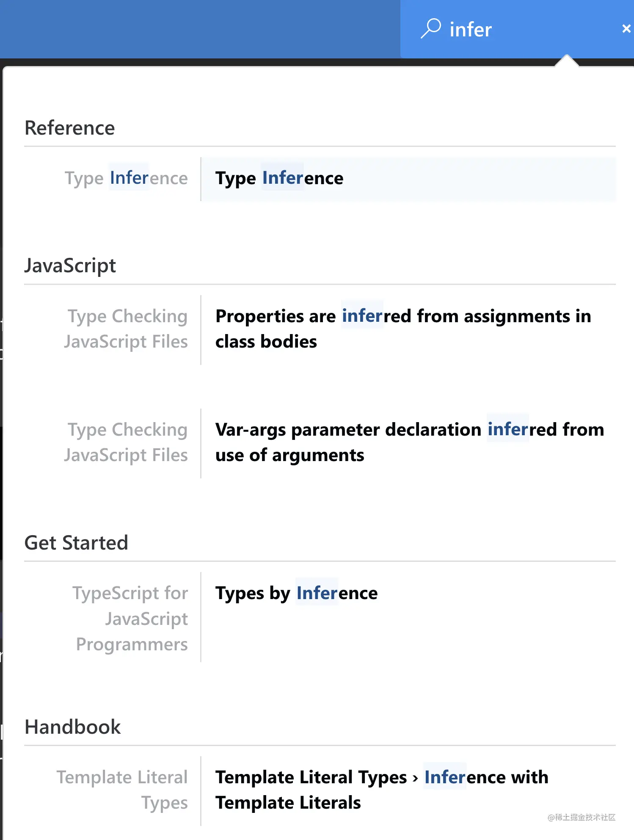This screenshot has height=840, width=634.
Task: Click "Type Checking JavaScript Files" beside Var-args result
Action: point(126,442)
